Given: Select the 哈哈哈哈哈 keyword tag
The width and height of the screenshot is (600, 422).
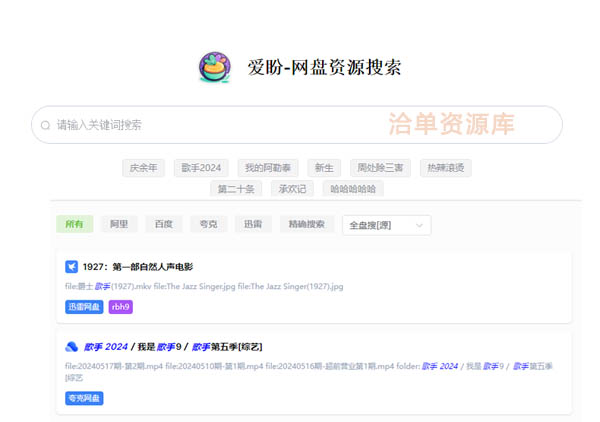Looking at the screenshot, I should click(x=353, y=189).
